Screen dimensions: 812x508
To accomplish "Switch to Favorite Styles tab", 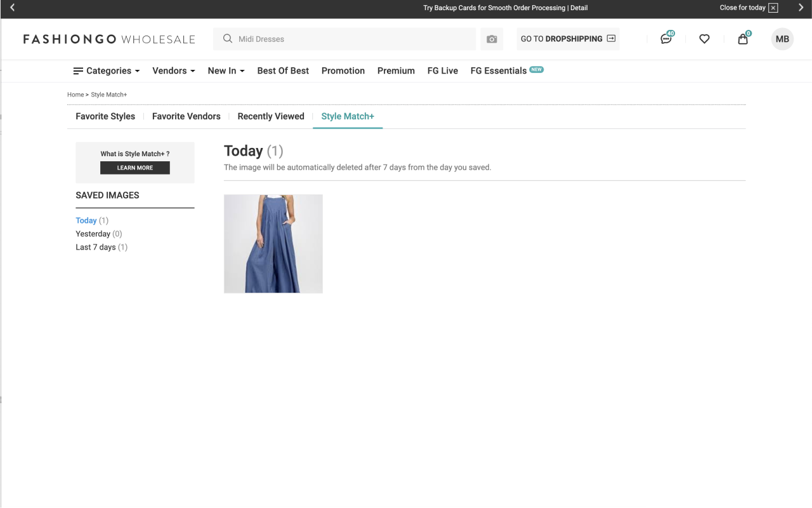I will [105, 116].
